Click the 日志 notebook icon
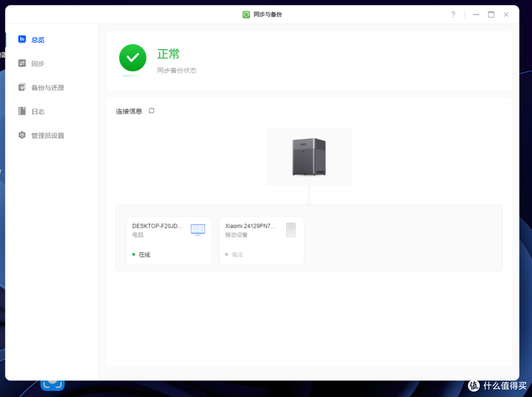The image size is (532, 397). 22,111
